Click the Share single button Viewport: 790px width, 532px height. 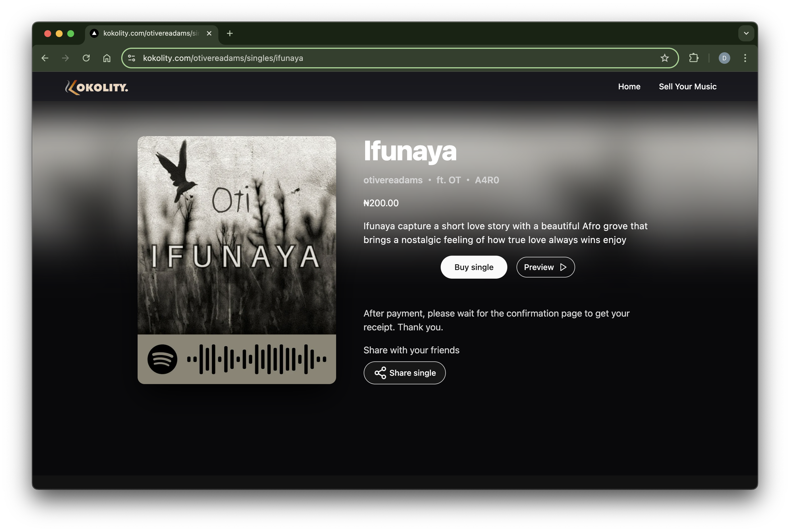pyautogui.click(x=404, y=373)
